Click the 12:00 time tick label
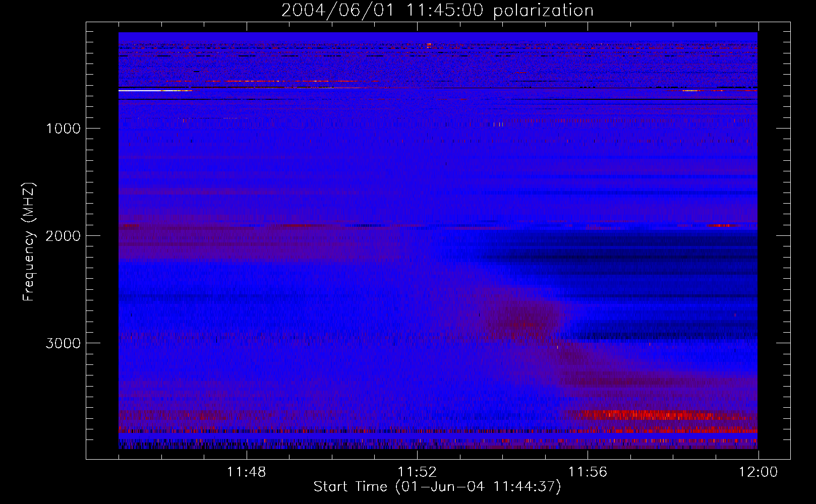 [758, 472]
